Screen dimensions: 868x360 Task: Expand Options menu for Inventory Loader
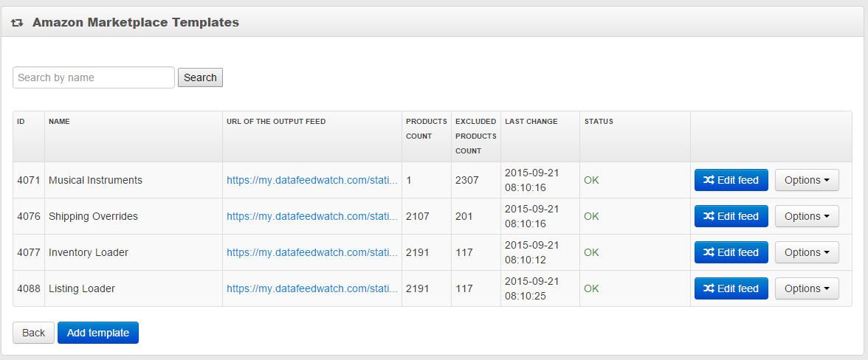point(807,252)
